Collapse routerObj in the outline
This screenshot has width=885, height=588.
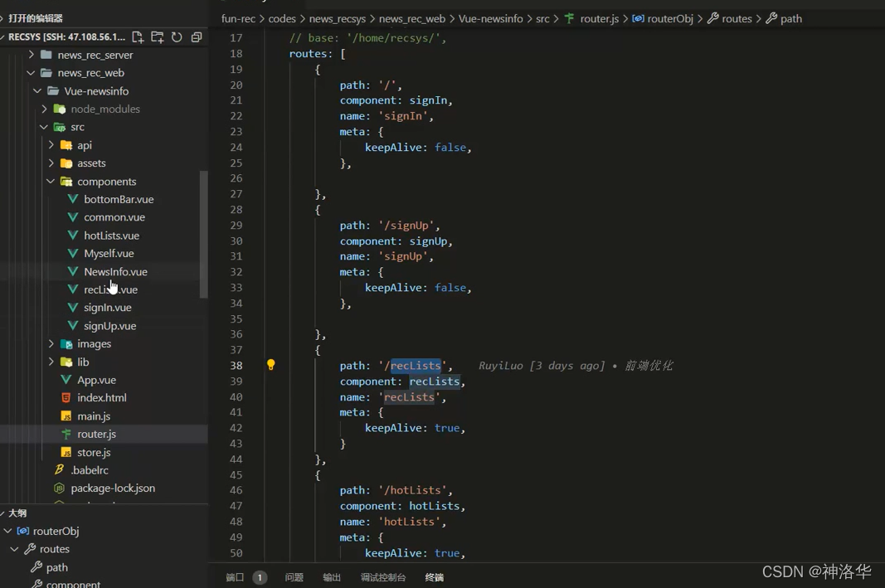click(x=8, y=531)
